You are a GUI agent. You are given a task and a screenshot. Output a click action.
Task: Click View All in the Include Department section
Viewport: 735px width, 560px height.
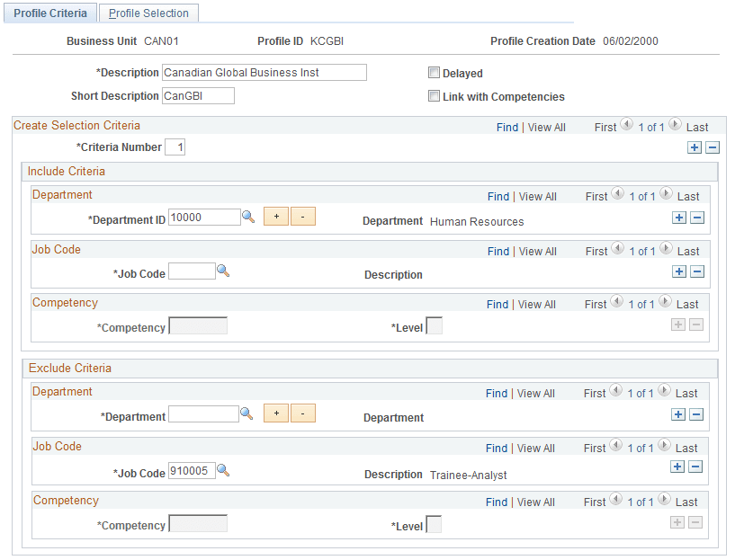[x=537, y=196]
